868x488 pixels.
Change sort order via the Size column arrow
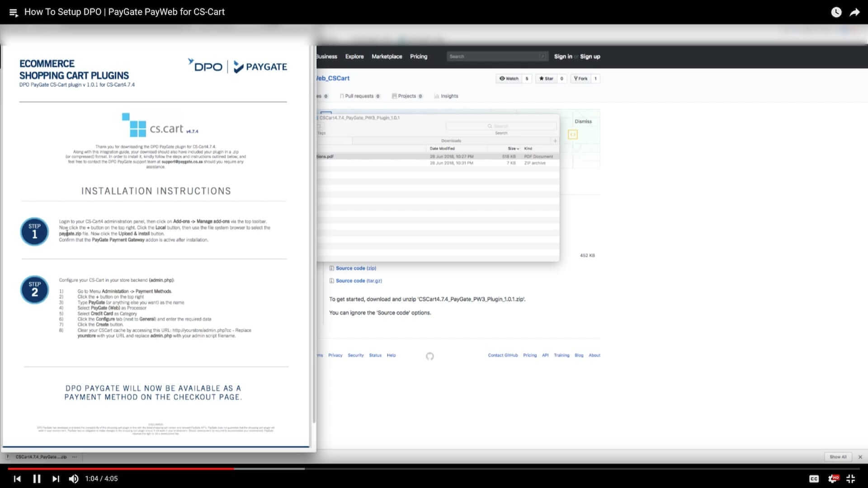coord(518,148)
